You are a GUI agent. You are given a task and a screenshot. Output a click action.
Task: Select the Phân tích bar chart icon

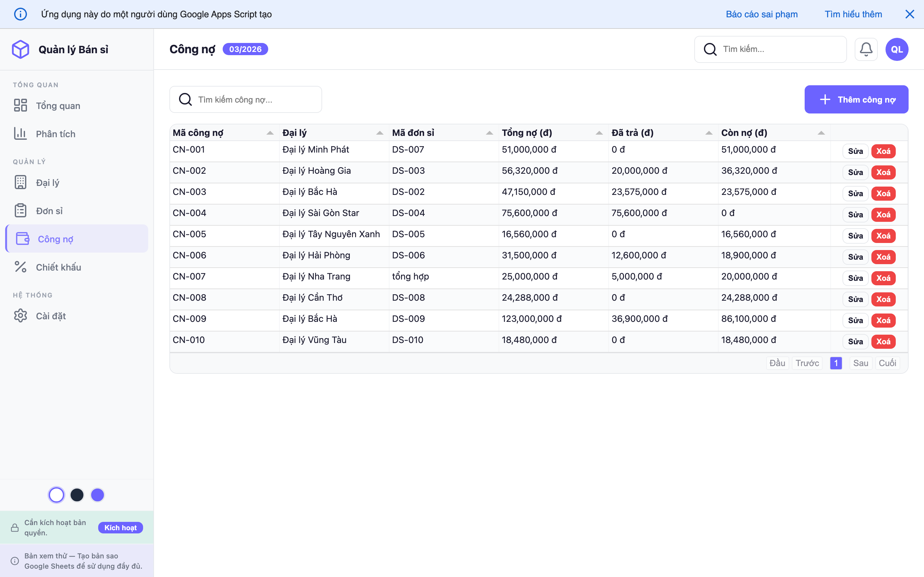tap(21, 134)
